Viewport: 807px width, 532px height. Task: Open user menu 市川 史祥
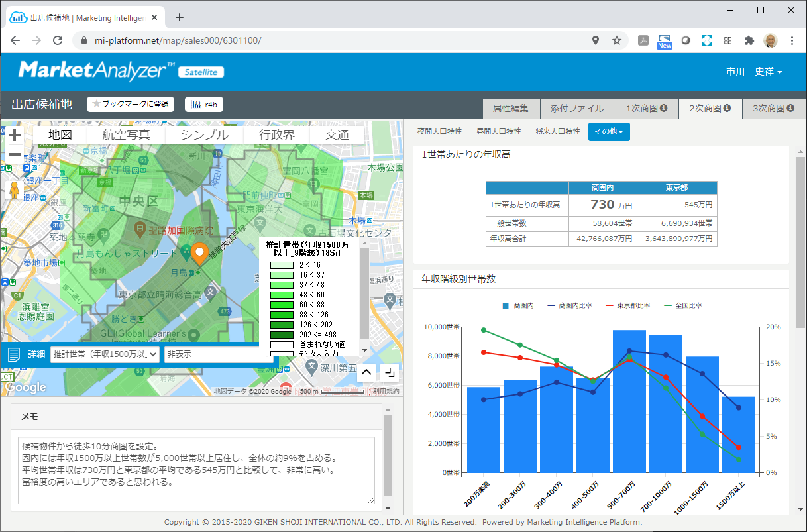(754, 72)
